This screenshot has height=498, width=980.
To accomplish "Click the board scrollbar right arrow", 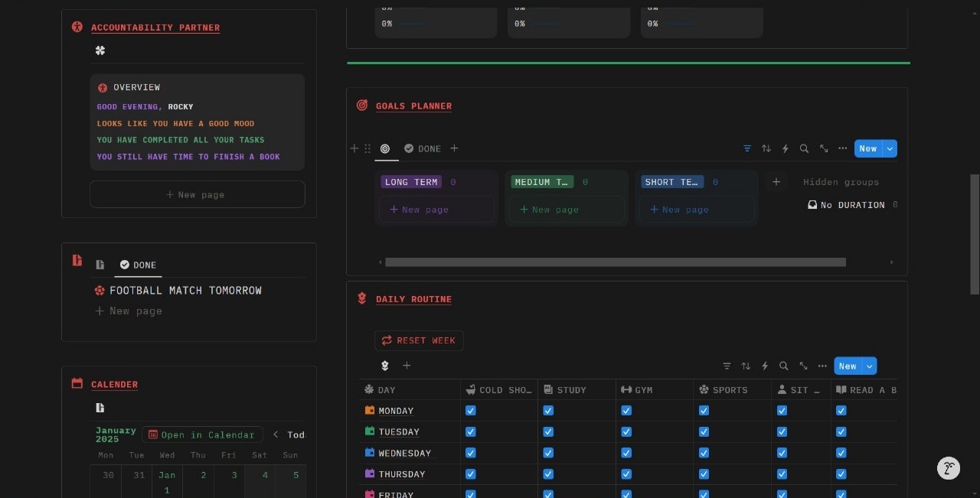I will coord(891,262).
